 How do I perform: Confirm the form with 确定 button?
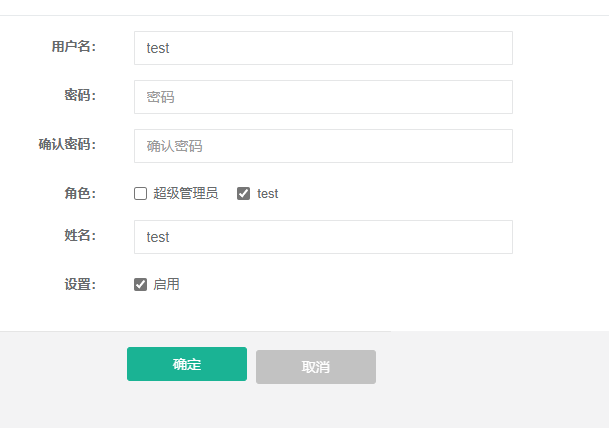click(187, 364)
